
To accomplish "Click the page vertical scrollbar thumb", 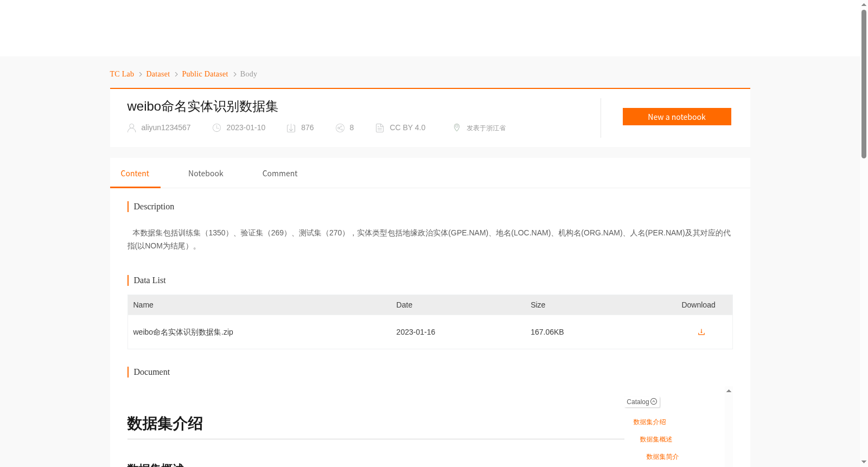I will 864,84.
